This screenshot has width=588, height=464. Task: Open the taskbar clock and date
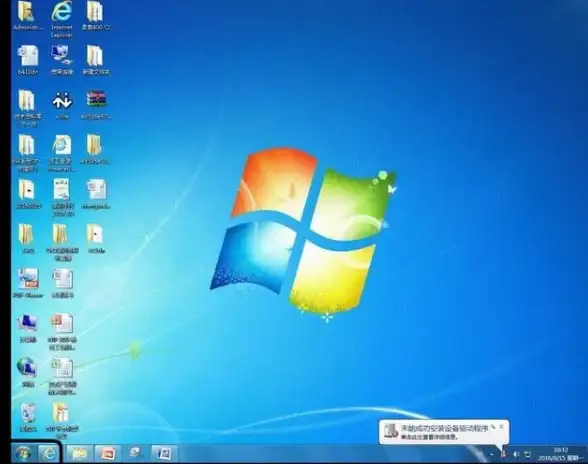pos(560,454)
